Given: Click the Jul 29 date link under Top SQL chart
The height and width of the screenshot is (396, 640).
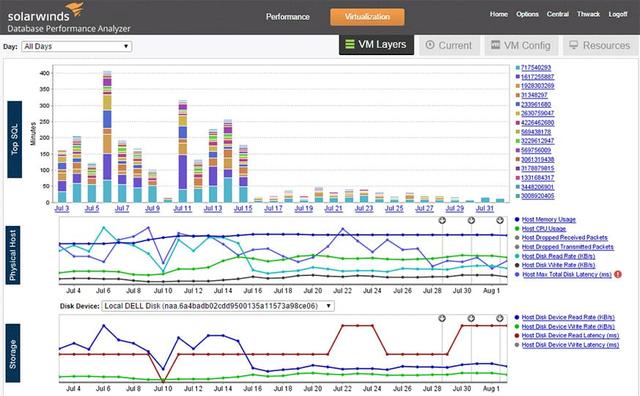Looking at the screenshot, I should click(x=454, y=209).
